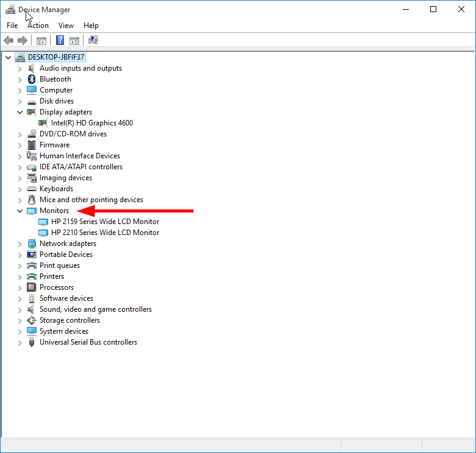
Task: Open the Help menu
Action: pyautogui.click(x=91, y=26)
